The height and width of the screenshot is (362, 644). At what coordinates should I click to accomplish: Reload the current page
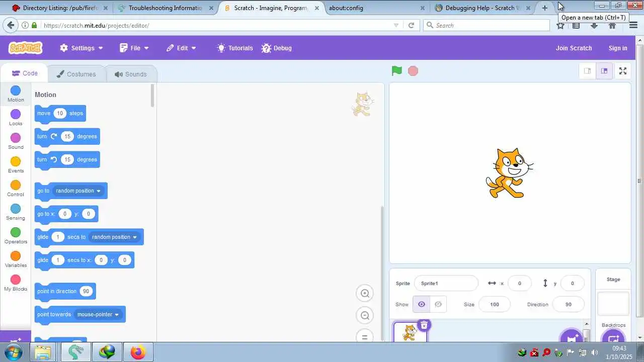411,25
